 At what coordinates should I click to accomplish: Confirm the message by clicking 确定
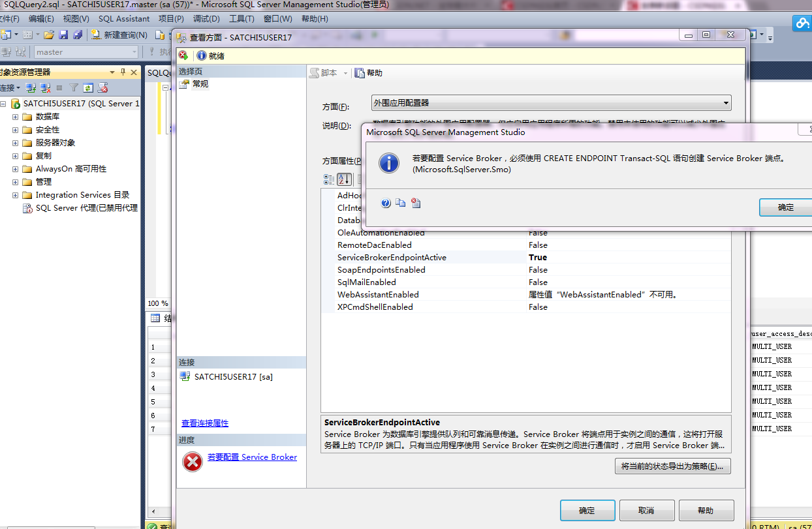tap(786, 207)
